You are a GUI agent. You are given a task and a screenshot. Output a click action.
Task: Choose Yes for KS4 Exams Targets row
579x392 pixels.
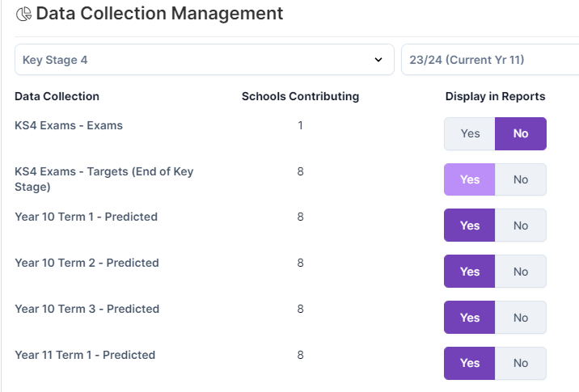pos(470,179)
